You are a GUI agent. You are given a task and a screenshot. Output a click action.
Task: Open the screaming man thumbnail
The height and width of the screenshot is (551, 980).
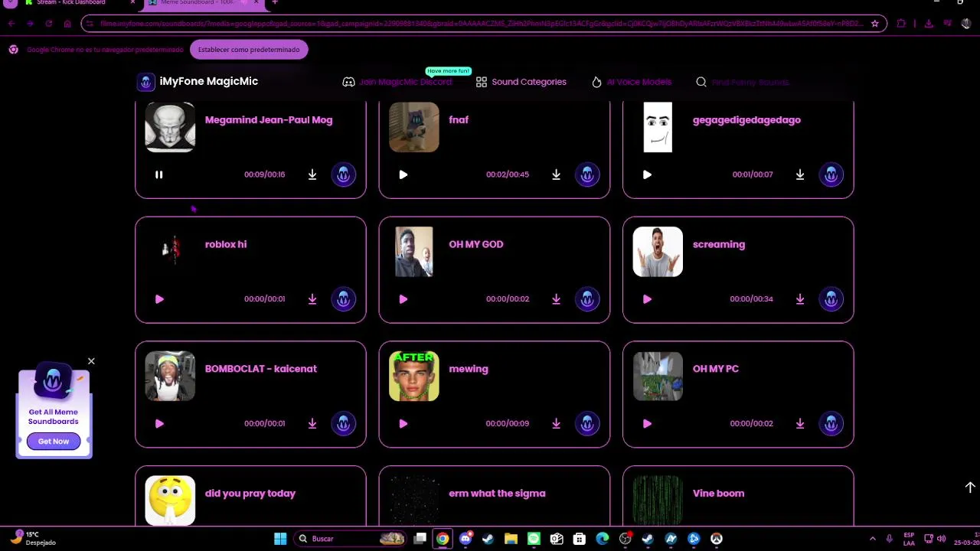click(658, 252)
